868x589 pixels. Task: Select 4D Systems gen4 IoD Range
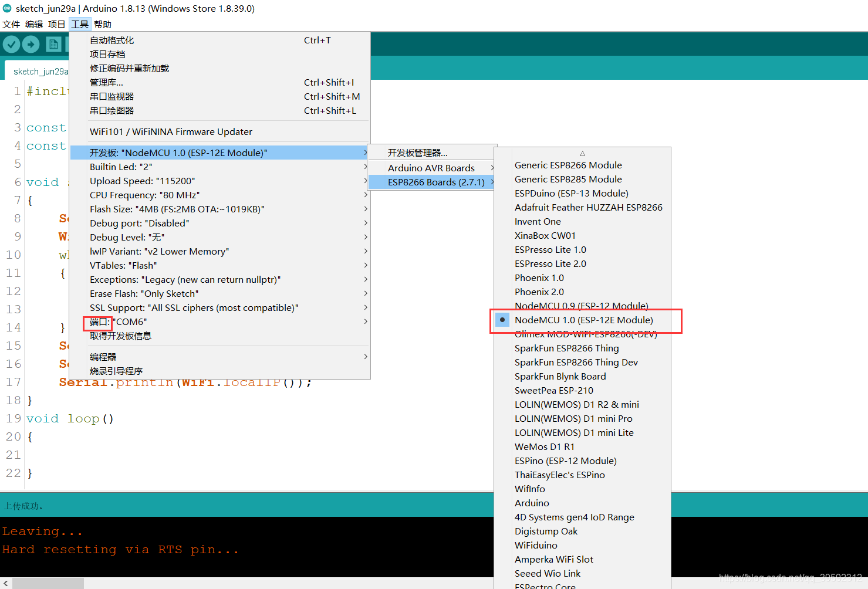tap(582, 517)
